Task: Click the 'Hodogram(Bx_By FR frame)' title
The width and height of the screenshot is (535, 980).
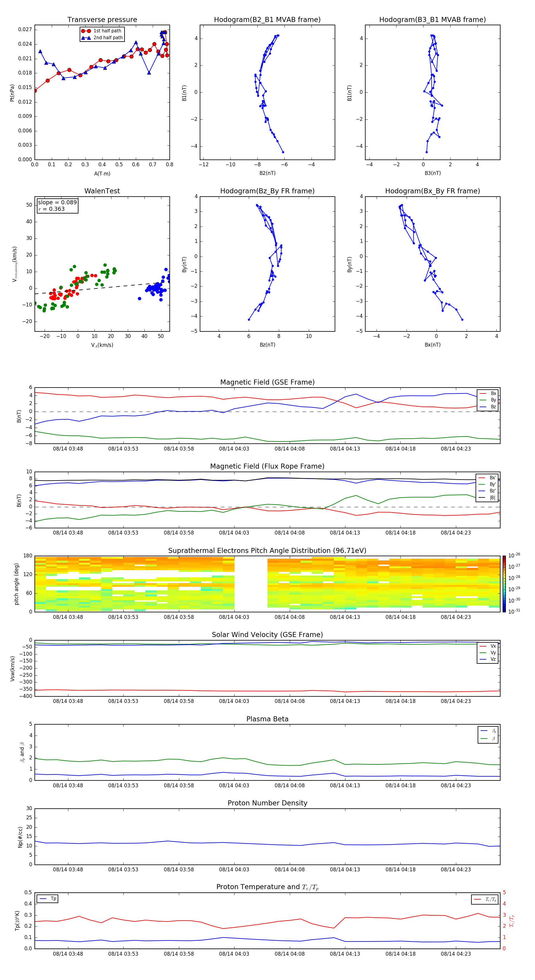Action: (432, 191)
